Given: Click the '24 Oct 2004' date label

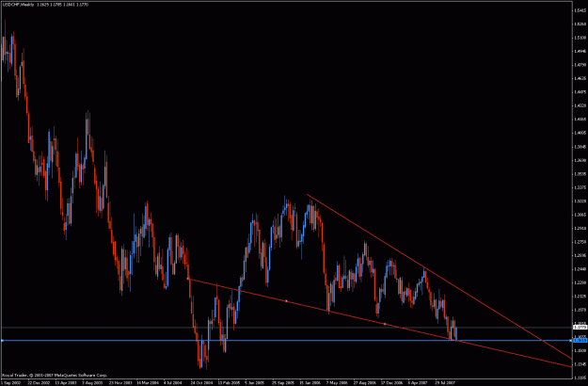Looking at the screenshot, I should [201, 383].
